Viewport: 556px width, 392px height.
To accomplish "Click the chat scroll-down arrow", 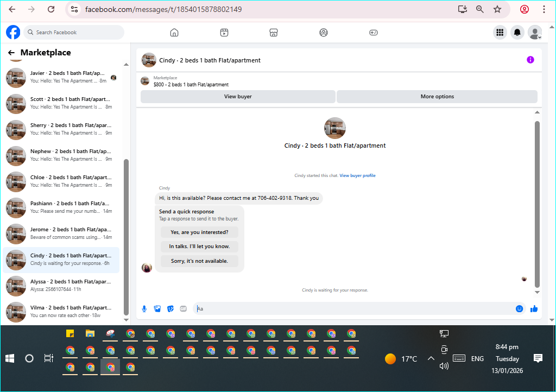I will [537, 293].
